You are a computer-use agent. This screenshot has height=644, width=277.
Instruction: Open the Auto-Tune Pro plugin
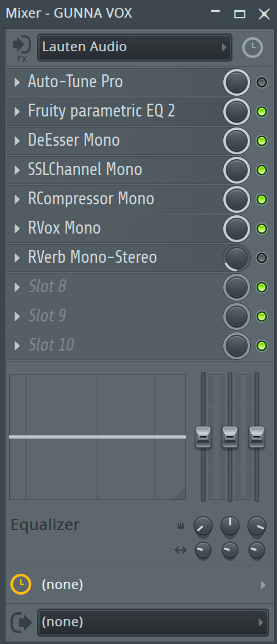tap(75, 82)
